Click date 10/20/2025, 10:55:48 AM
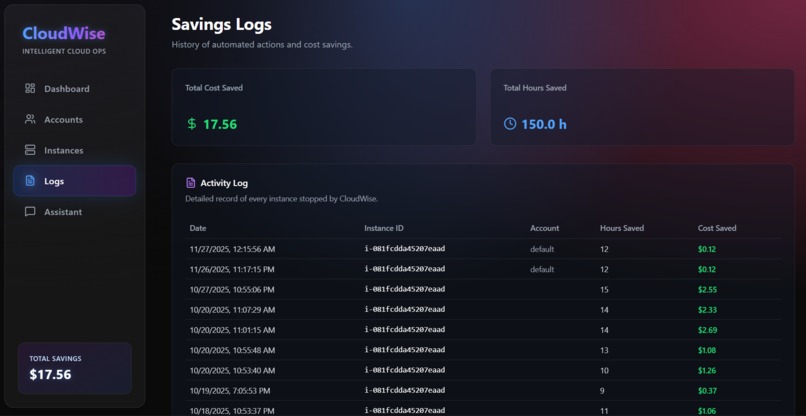The height and width of the screenshot is (416, 806). coord(232,350)
